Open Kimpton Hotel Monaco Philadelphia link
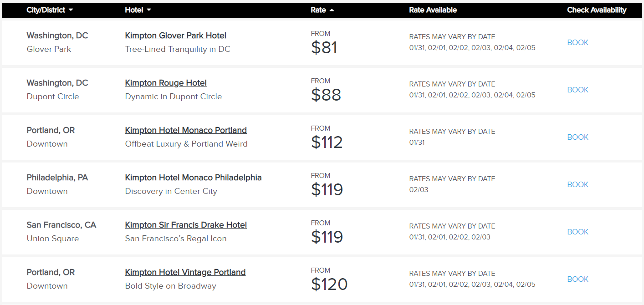 tap(193, 178)
